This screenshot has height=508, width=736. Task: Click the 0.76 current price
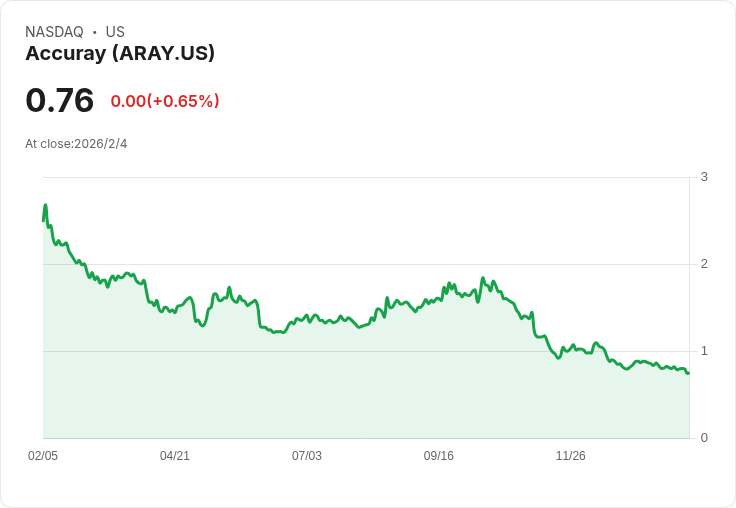(60, 100)
